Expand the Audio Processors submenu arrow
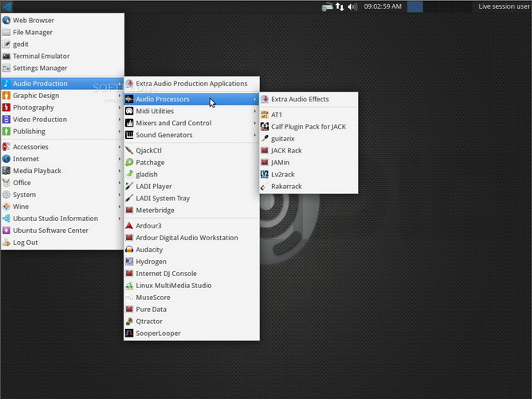Image resolution: width=532 pixels, height=399 pixels. tap(254, 99)
